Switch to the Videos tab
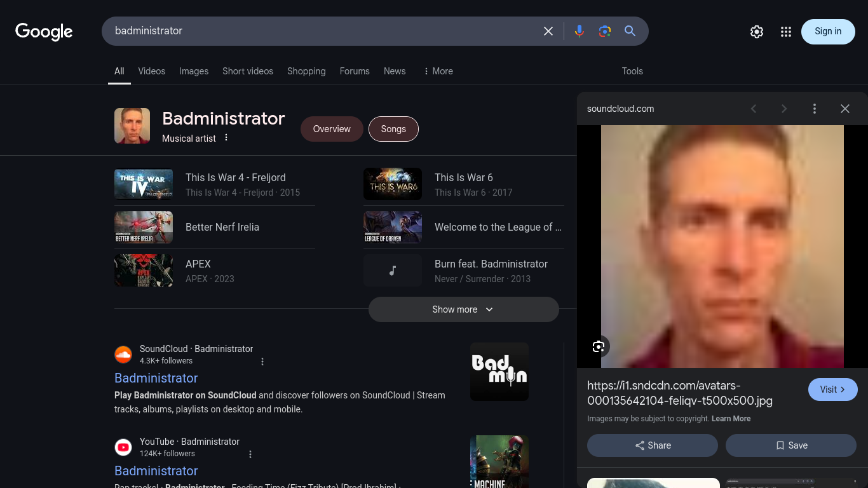868x488 pixels. tap(152, 71)
